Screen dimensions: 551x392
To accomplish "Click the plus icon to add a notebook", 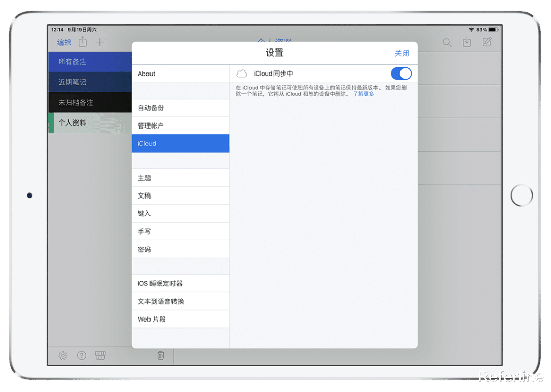I will pyautogui.click(x=99, y=43).
